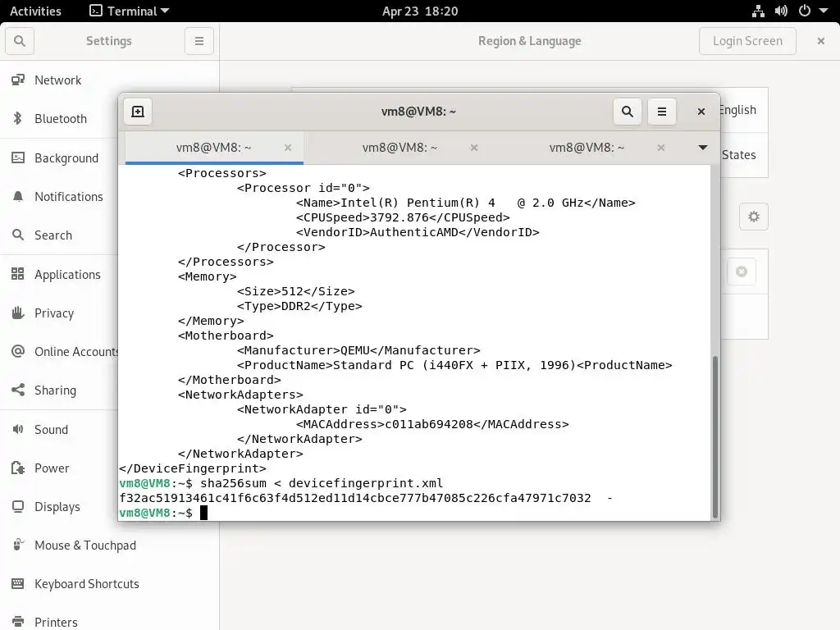840x630 pixels.
Task: Close the first vm8@VM8 tab
Action: [288, 148]
